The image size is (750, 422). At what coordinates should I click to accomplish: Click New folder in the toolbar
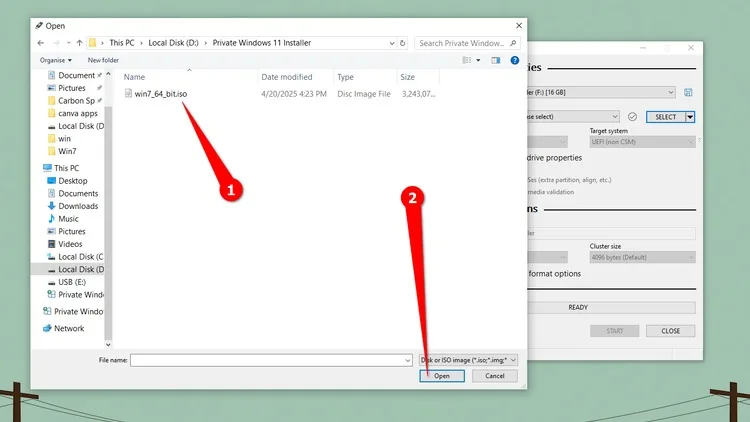coord(103,60)
